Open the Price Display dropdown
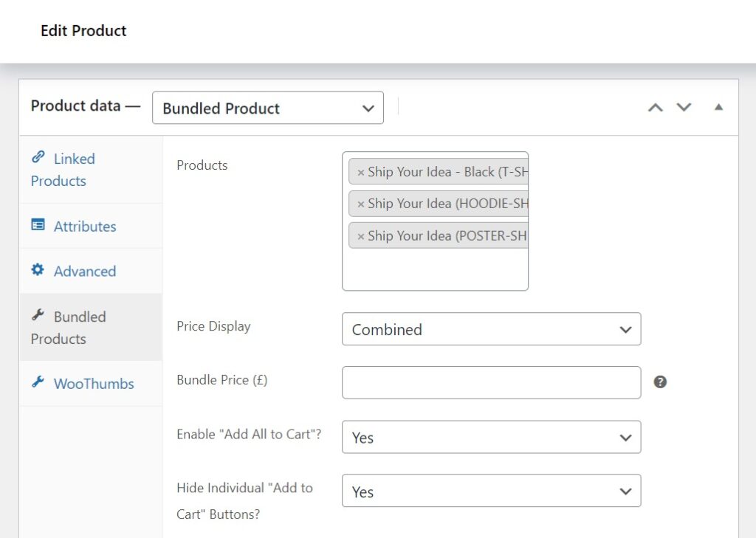Viewport: 756px width, 538px height. tap(491, 329)
